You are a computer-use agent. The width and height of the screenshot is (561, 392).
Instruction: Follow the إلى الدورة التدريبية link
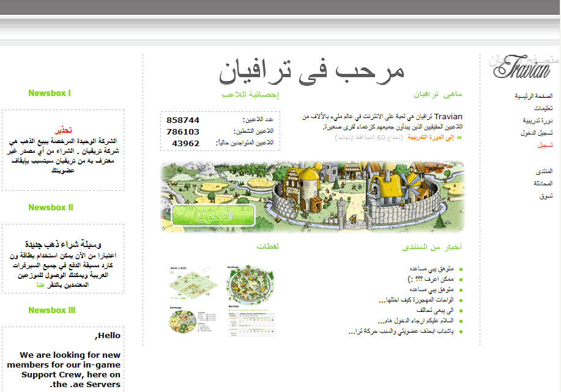(431, 138)
